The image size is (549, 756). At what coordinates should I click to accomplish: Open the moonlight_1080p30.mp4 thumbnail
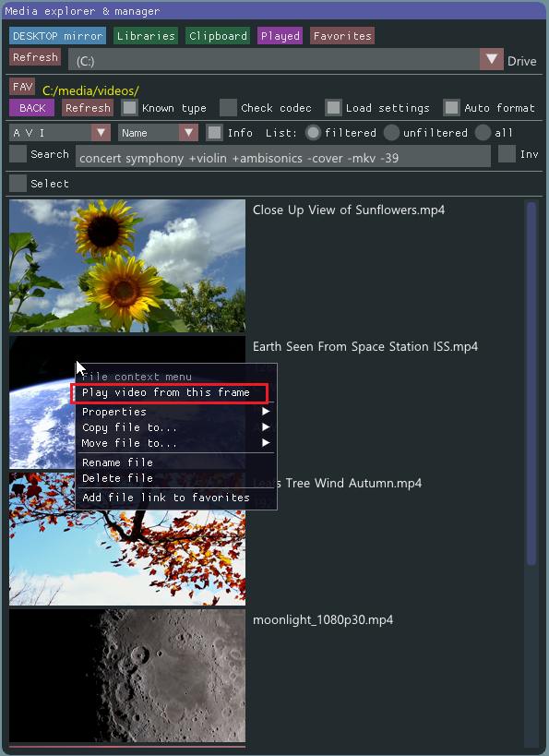[x=127, y=675]
